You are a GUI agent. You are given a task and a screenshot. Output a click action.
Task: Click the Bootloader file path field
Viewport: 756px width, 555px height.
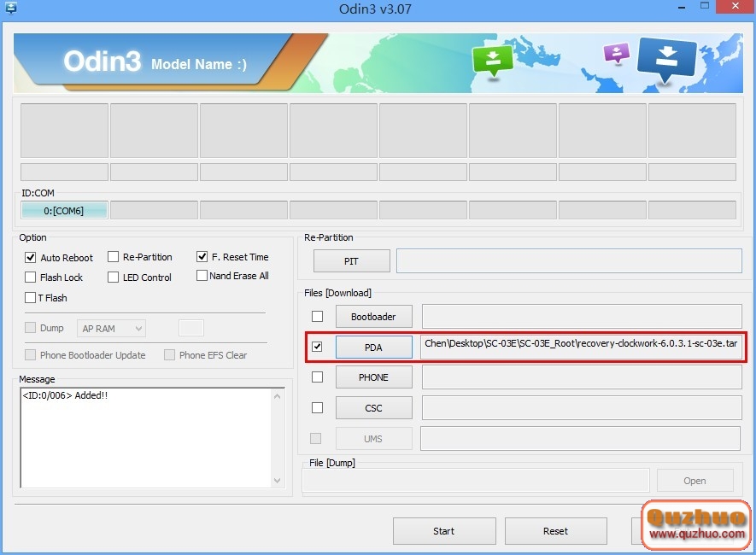582,316
